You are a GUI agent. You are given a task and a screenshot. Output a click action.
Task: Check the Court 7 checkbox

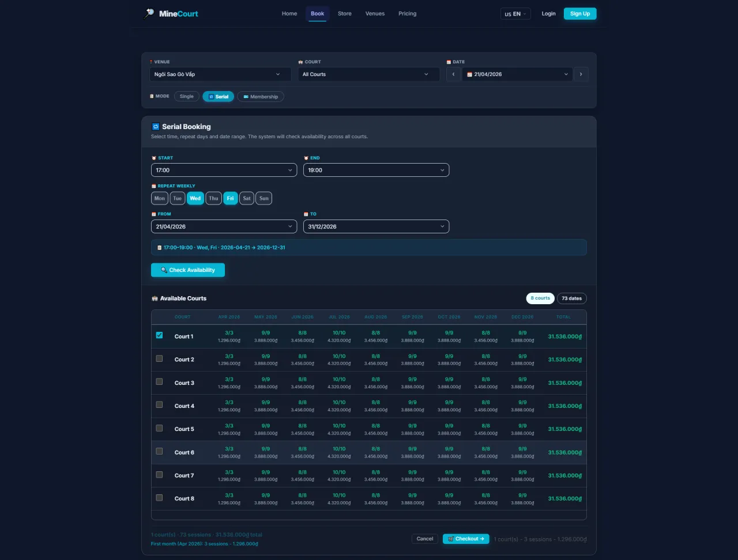coord(160,475)
